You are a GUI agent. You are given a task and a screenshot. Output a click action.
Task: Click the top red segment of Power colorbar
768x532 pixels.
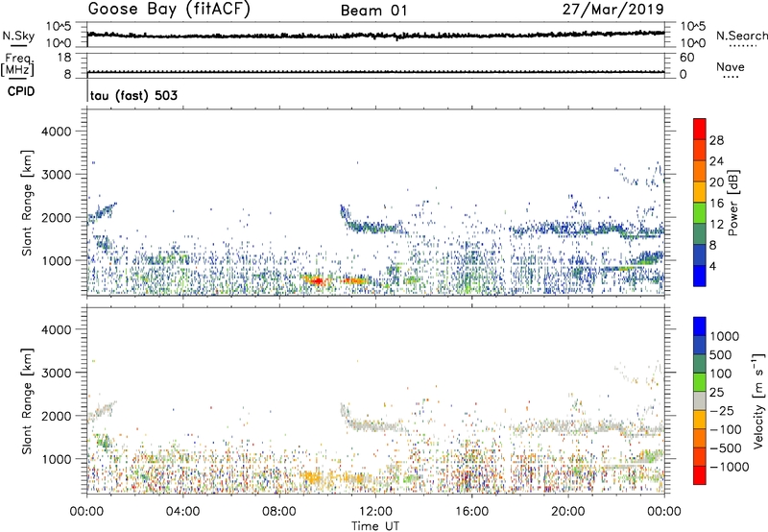click(700, 129)
